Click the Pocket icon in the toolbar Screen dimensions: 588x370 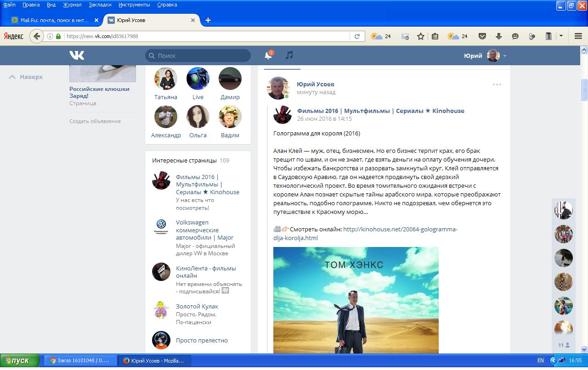[x=482, y=36]
